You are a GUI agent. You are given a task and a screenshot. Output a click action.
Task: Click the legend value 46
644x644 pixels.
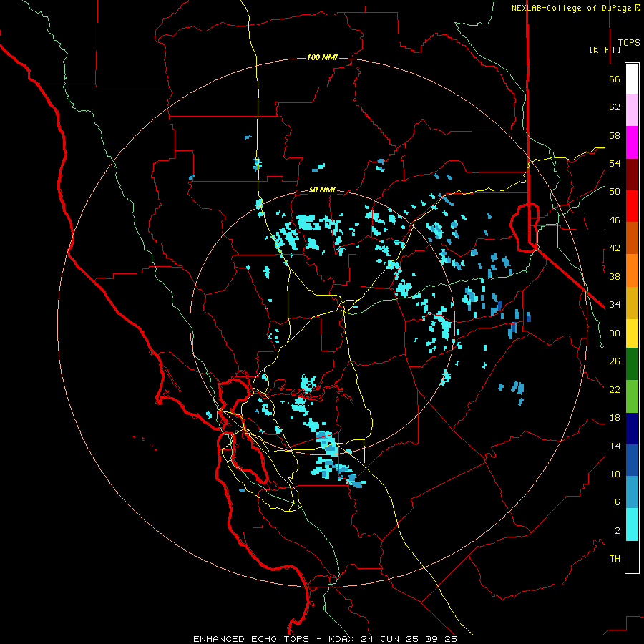615,220
